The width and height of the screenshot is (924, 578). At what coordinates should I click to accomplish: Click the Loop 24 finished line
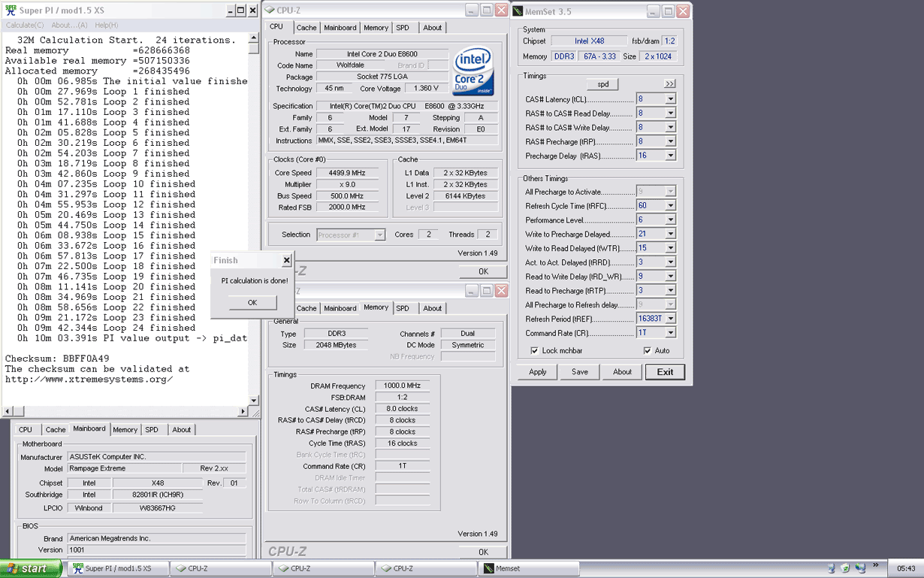coord(106,328)
